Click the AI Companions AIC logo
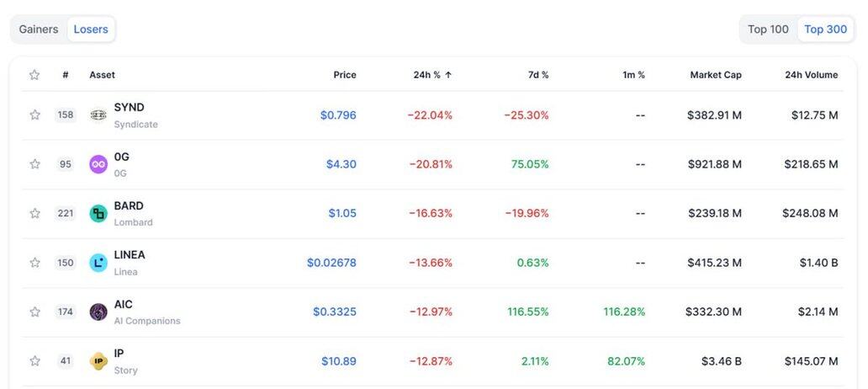The image size is (868, 389). (x=98, y=312)
